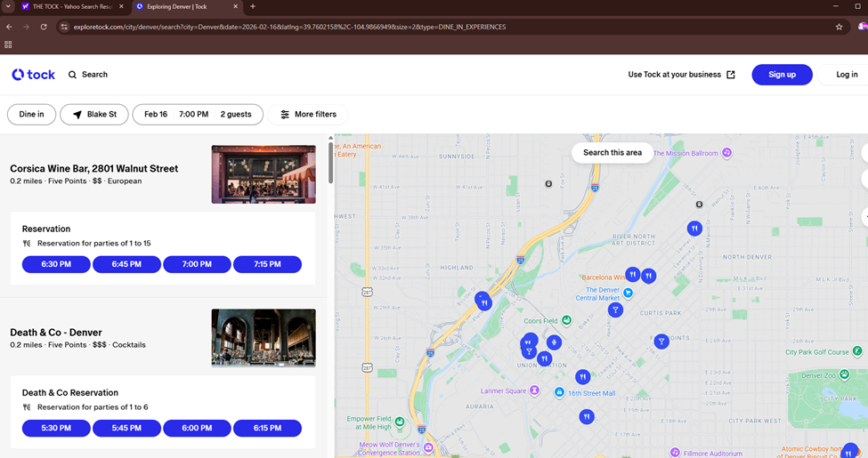Open a new browser tab
Screen dimensions: 868x458
253,6
